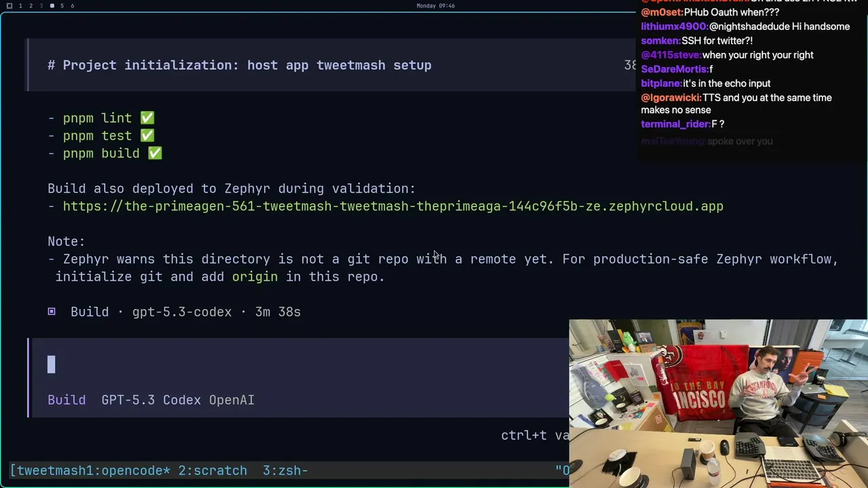Click the OpenAI provider label
Image resolution: width=868 pixels, height=488 pixels.
click(x=232, y=400)
